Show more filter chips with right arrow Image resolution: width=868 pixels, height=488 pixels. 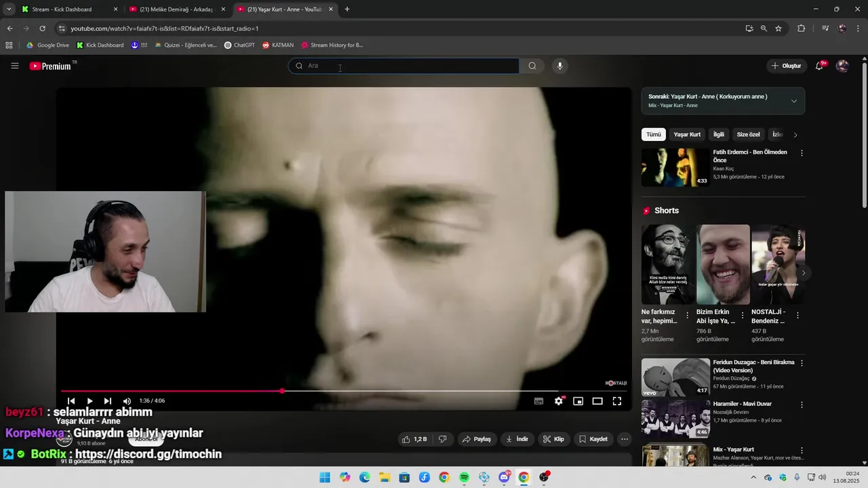point(795,135)
